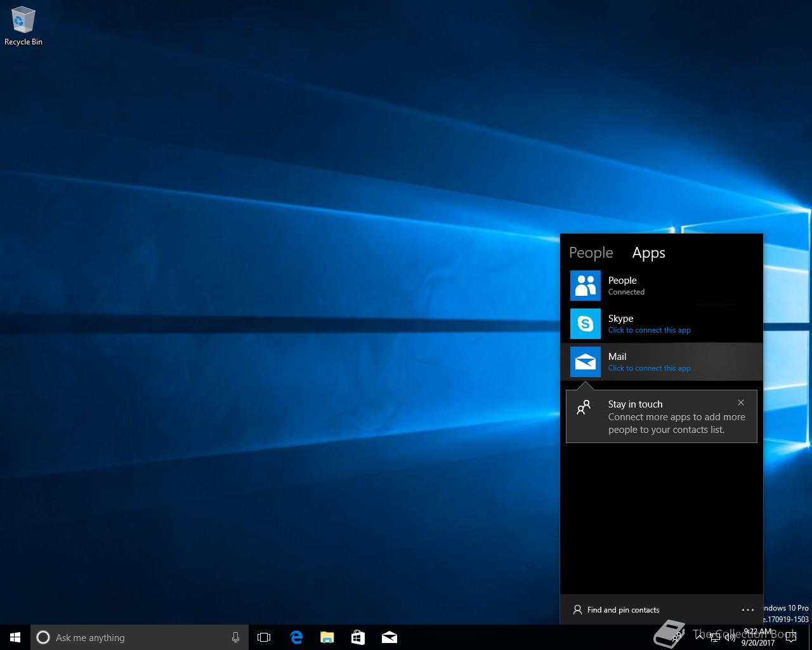This screenshot has width=812, height=650.
Task: Open the three-dot more options menu
Action: click(x=748, y=610)
